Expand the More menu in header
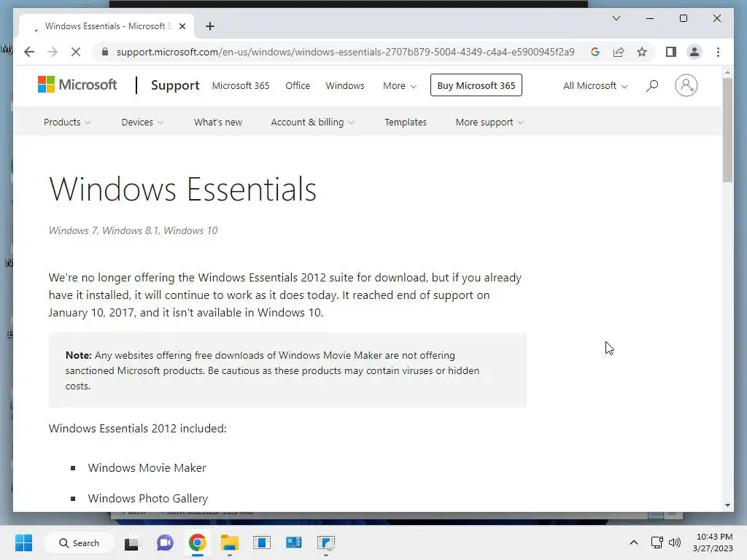 [400, 86]
